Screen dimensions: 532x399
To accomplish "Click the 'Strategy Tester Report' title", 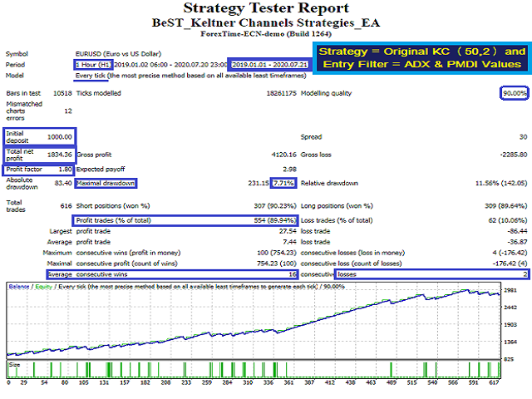I will [266, 7].
